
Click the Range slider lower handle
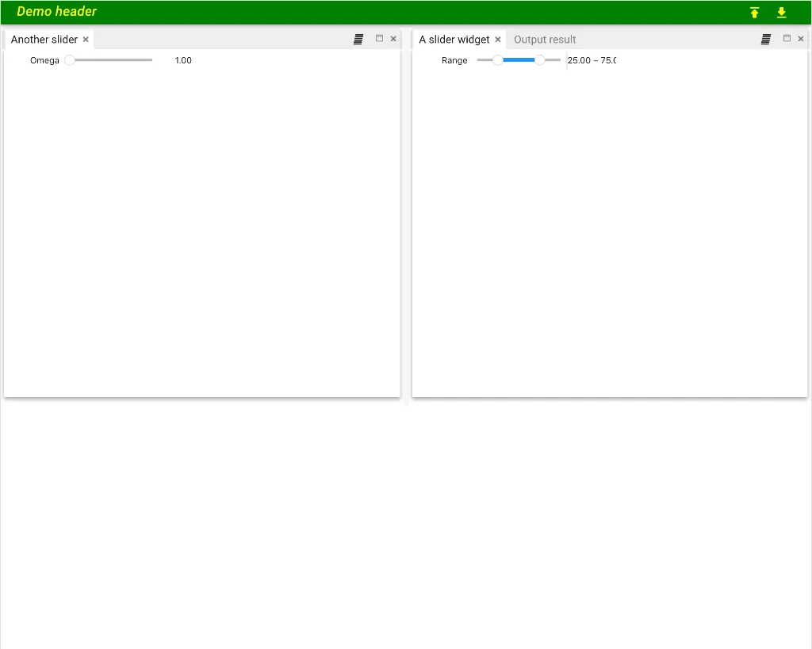pyautogui.click(x=498, y=60)
